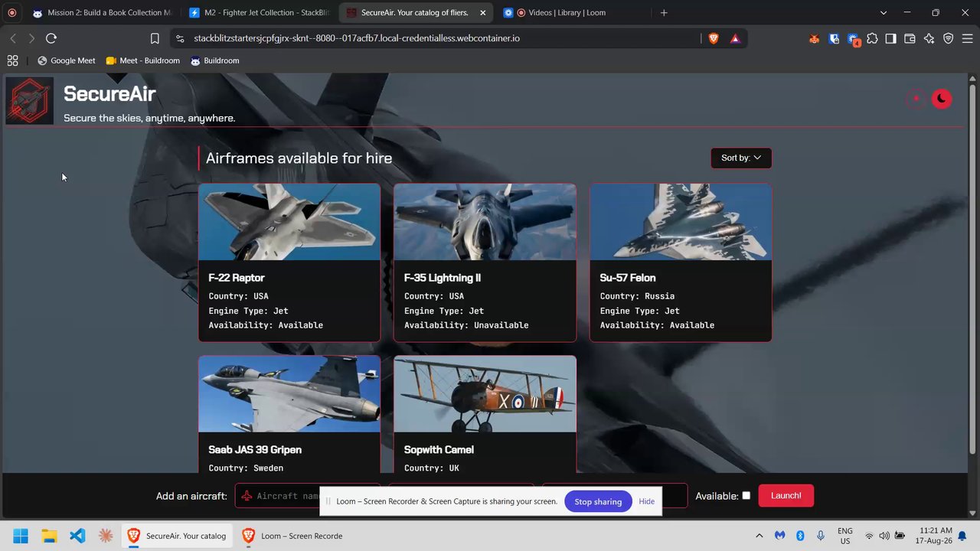The width and height of the screenshot is (980, 551).
Task: Bookmark this page
Action: (x=155, y=38)
